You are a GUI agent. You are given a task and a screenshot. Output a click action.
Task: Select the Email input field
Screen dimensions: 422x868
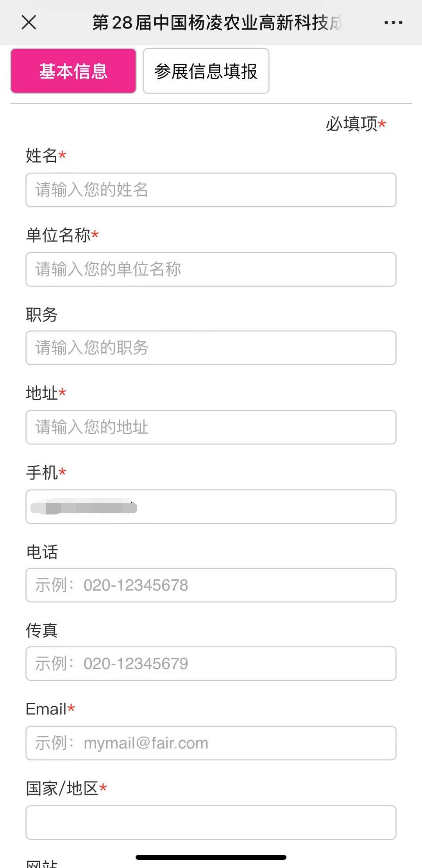click(x=211, y=743)
